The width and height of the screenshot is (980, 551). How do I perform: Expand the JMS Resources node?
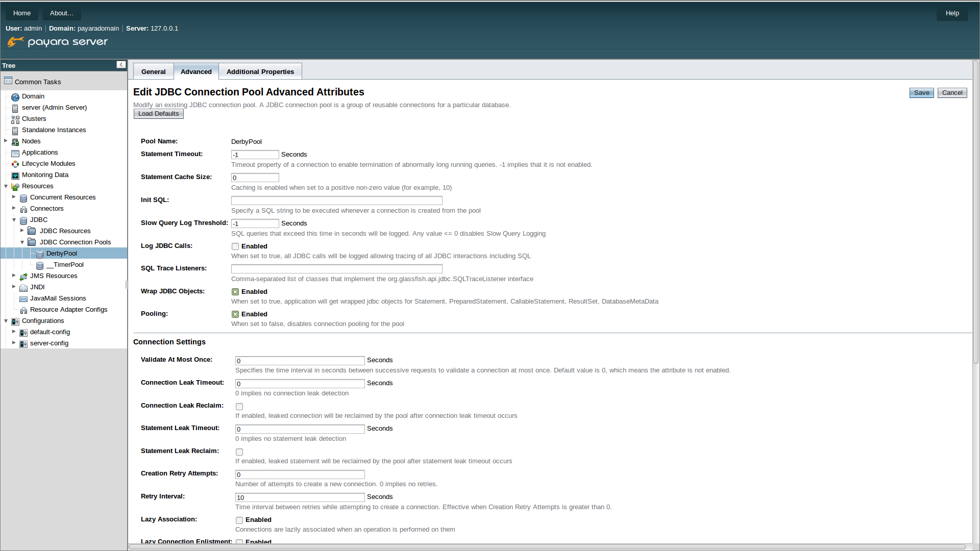point(13,275)
